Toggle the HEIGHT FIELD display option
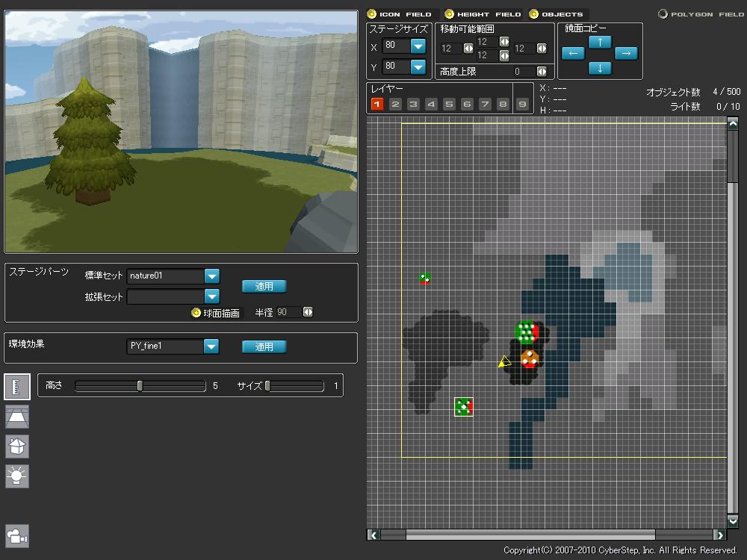This screenshot has height=560, width=747. point(449,14)
